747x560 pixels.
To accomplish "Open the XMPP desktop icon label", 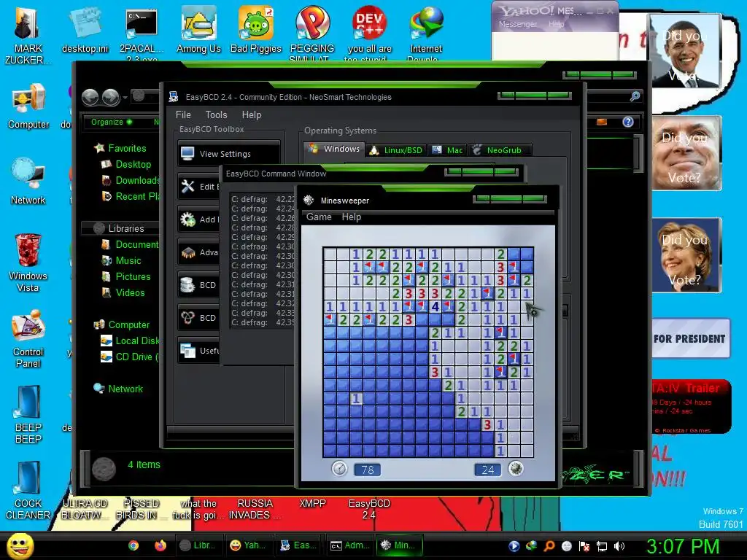I will [312, 503].
